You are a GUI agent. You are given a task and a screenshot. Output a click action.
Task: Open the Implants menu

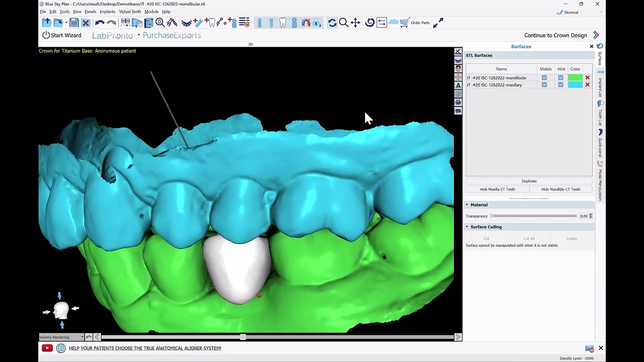[x=107, y=12]
